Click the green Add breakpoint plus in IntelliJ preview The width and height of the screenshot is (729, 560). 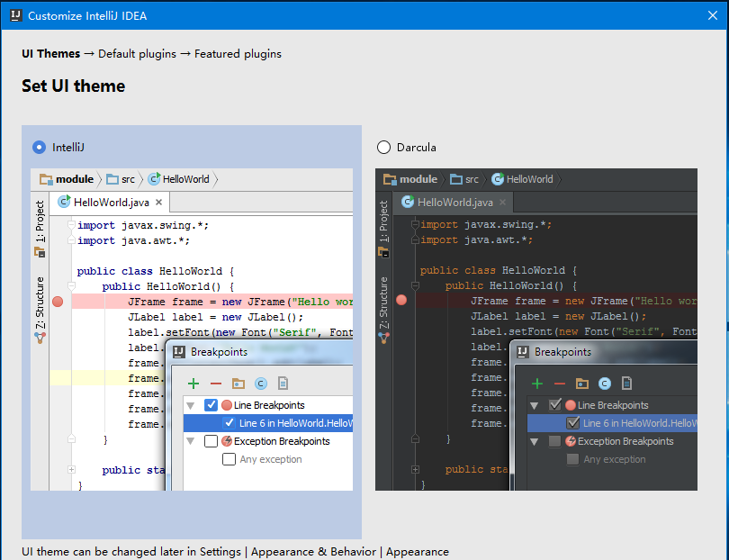[x=193, y=384]
